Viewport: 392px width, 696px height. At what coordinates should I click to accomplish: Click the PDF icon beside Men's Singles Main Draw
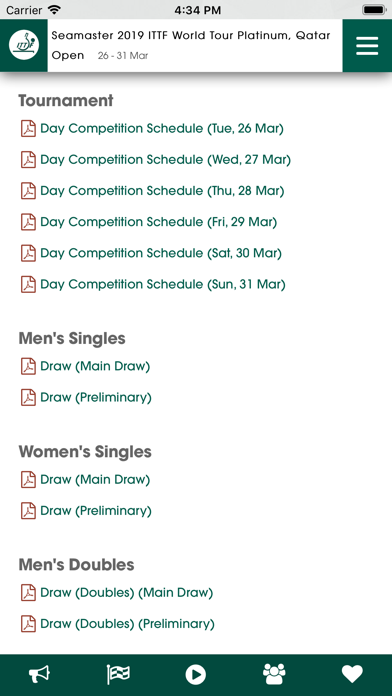(x=28, y=367)
